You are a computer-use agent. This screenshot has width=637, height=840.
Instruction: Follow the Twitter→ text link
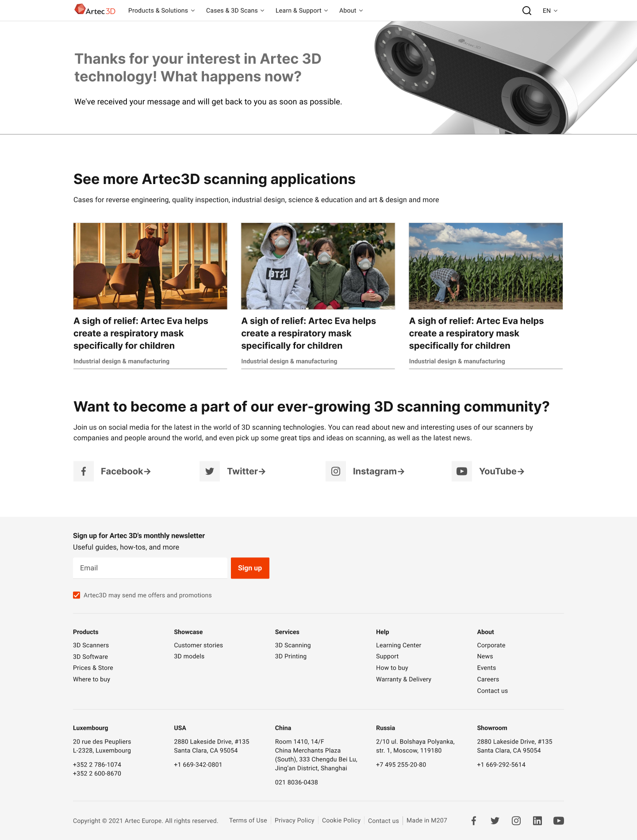tap(246, 472)
